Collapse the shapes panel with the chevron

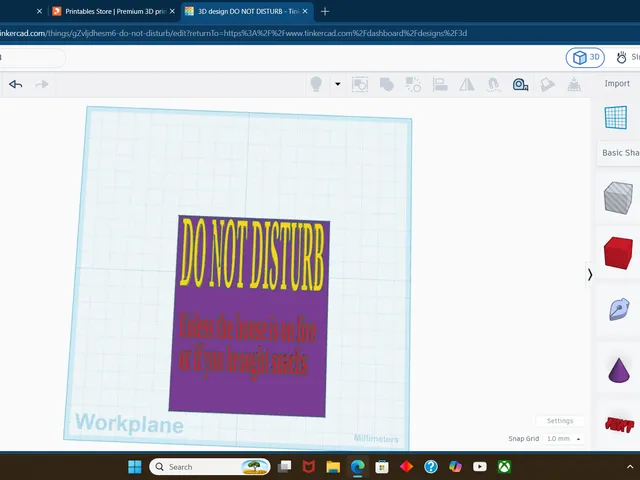pos(590,275)
